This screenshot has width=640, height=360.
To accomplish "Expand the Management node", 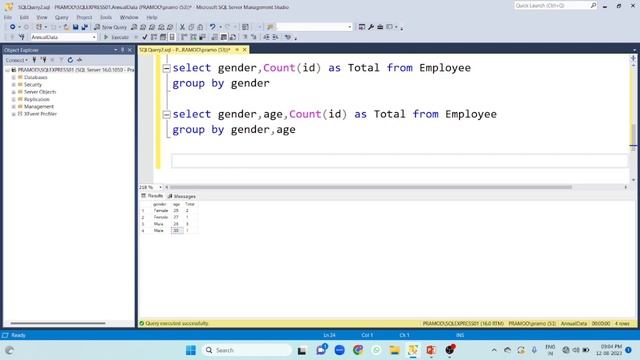I will [13, 107].
